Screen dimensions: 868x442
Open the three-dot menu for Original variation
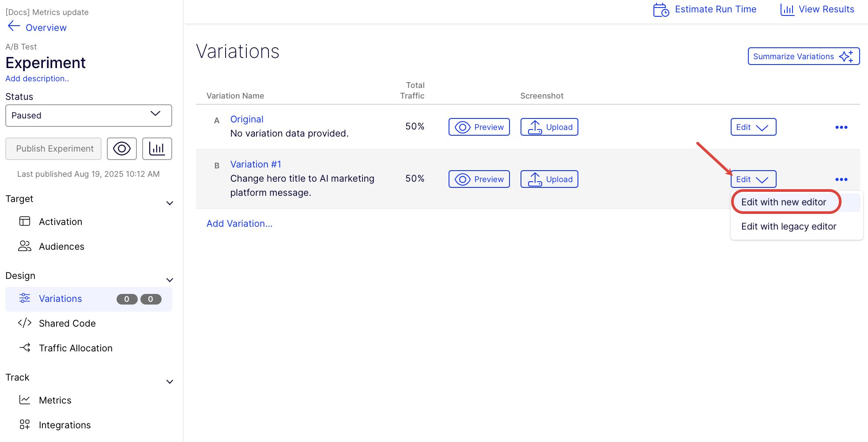pyautogui.click(x=841, y=127)
